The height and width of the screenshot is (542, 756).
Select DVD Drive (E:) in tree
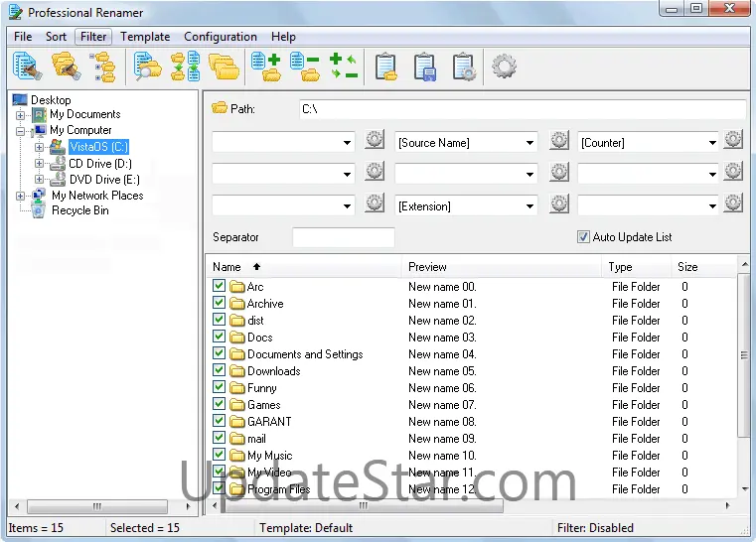pyautogui.click(x=104, y=180)
